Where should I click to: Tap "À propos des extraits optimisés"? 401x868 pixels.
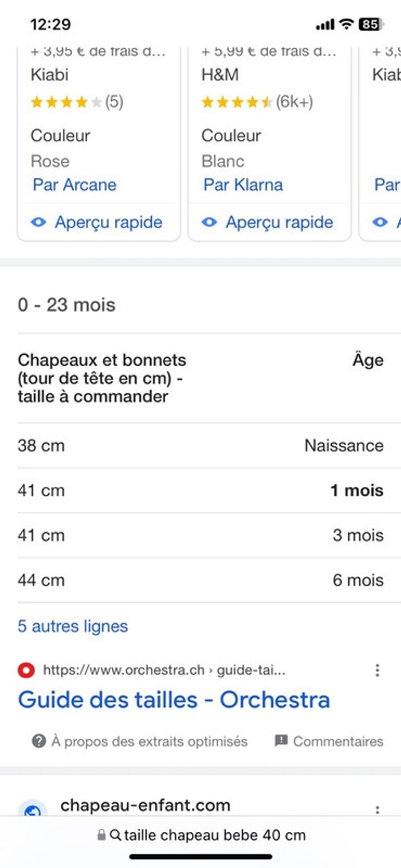pyautogui.click(x=149, y=741)
